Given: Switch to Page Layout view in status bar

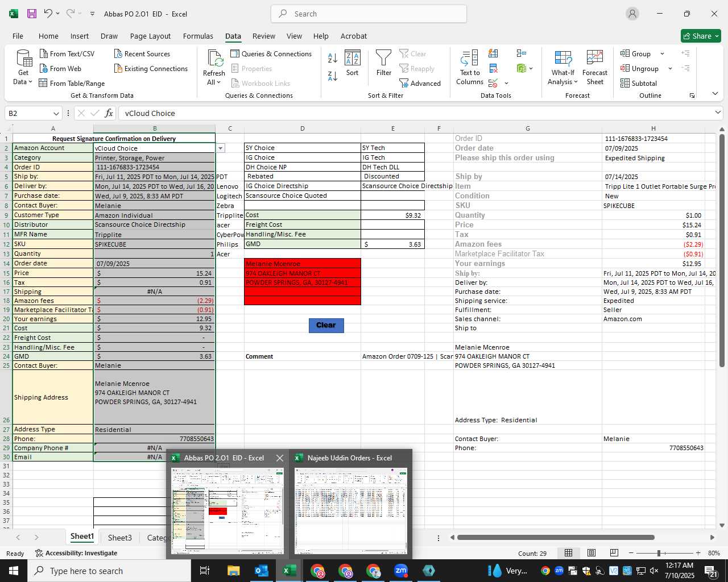Looking at the screenshot, I should (x=591, y=553).
